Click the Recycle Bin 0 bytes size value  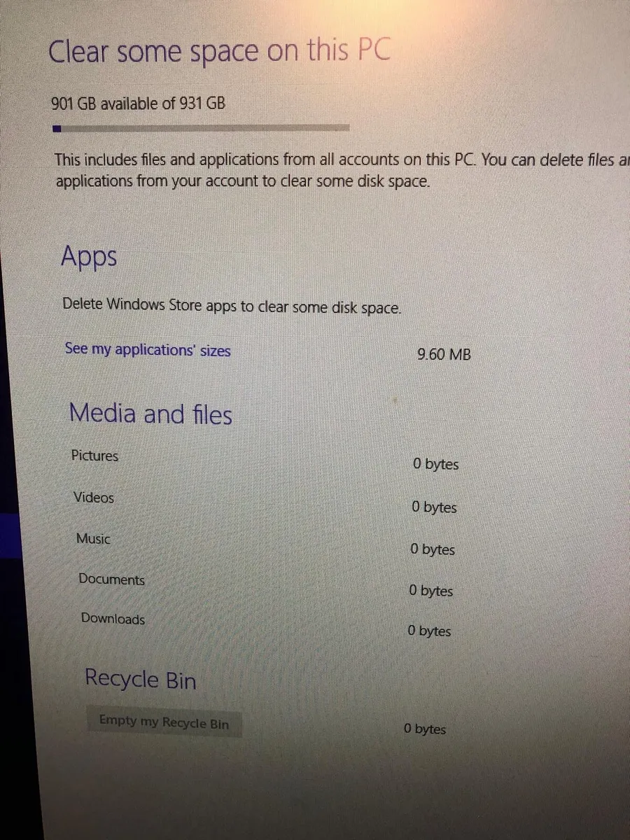point(425,729)
